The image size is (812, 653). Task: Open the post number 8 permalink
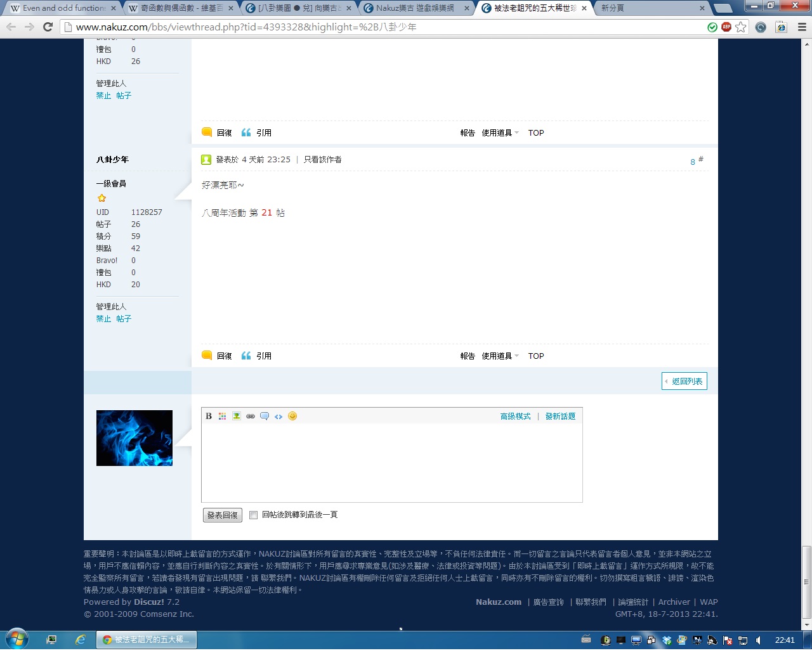point(693,162)
